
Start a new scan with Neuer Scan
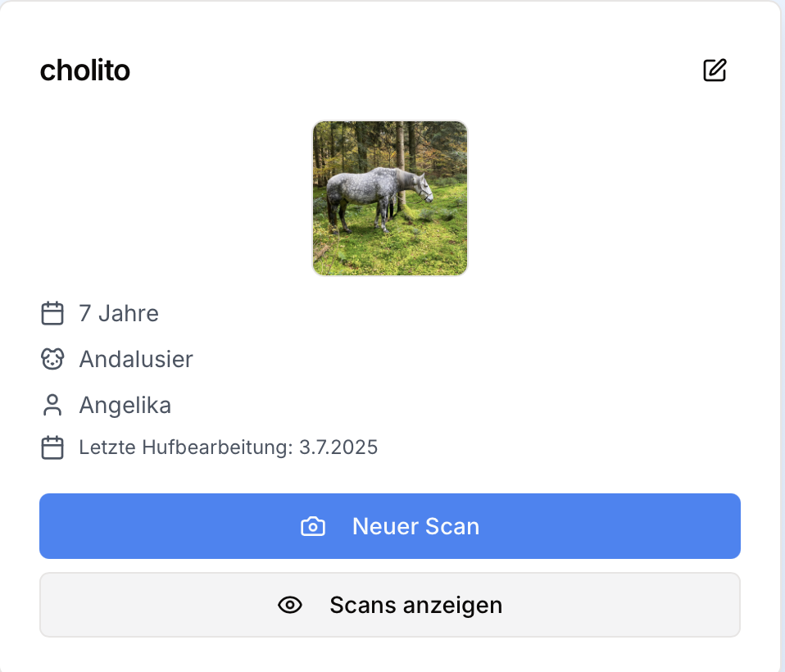click(x=390, y=526)
